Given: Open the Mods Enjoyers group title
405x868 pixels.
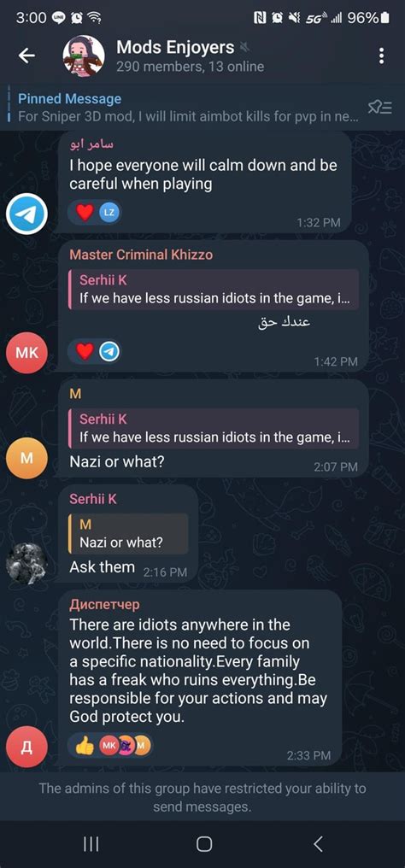Looking at the screenshot, I should (175, 48).
